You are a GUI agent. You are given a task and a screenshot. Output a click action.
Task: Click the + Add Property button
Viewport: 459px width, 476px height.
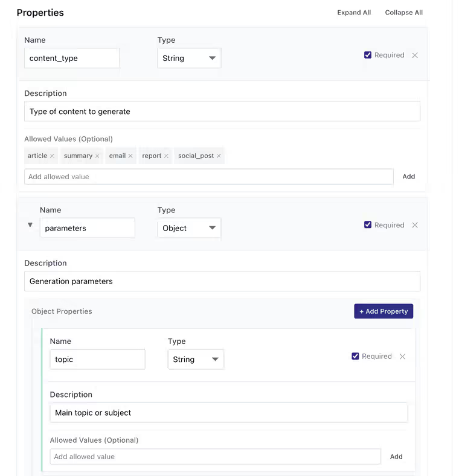coord(384,311)
